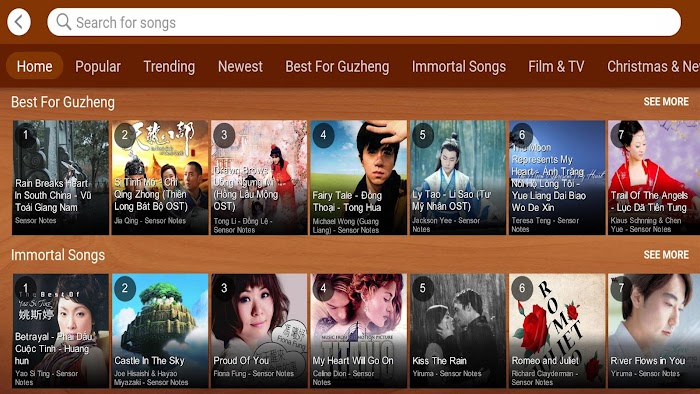The image size is (700, 394).
Task: Click artist text Celine Dion - Sensor Notes
Action: pos(343,377)
